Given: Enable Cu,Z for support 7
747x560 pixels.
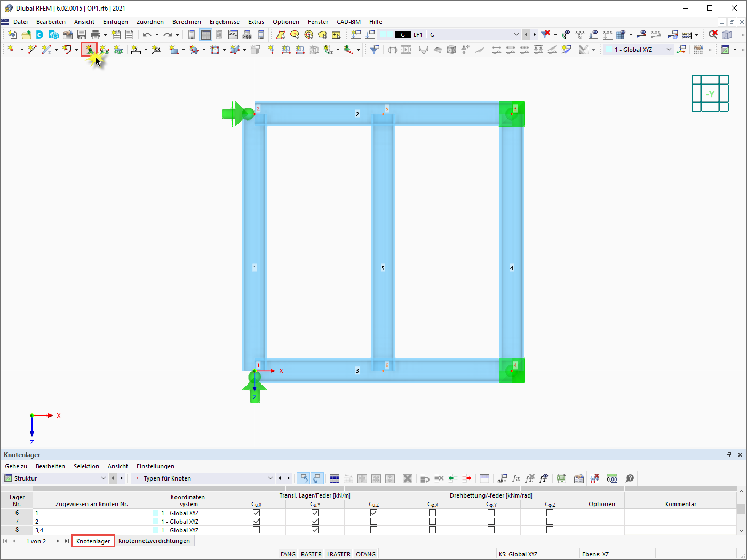Looking at the screenshot, I should pyautogui.click(x=373, y=522).
